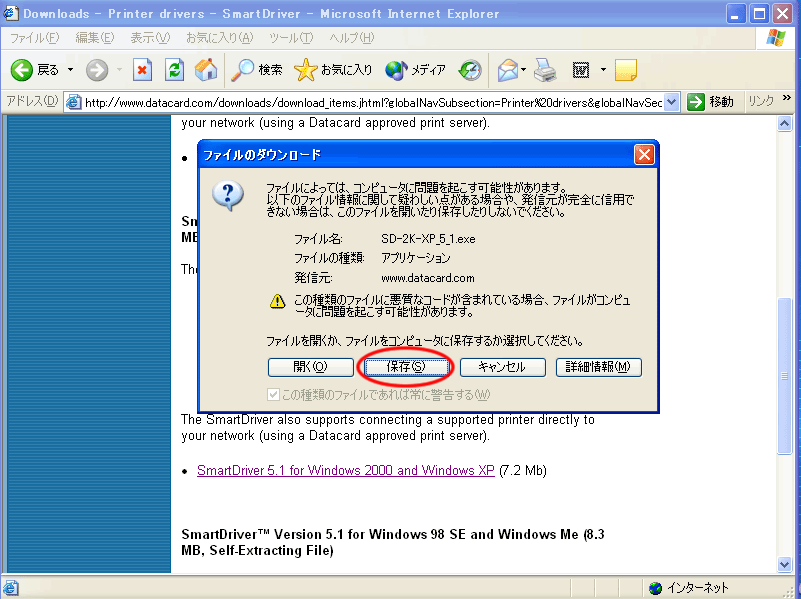This screenshot has height=599, width=801.
Task: Open the Forward history dropdown arrow
Action: point(120,70)
